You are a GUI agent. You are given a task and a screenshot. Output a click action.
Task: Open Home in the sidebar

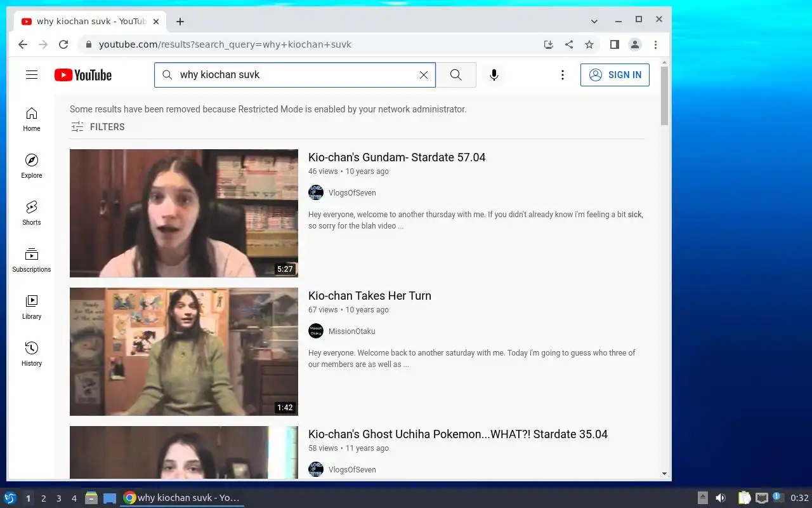pos(32,119)
